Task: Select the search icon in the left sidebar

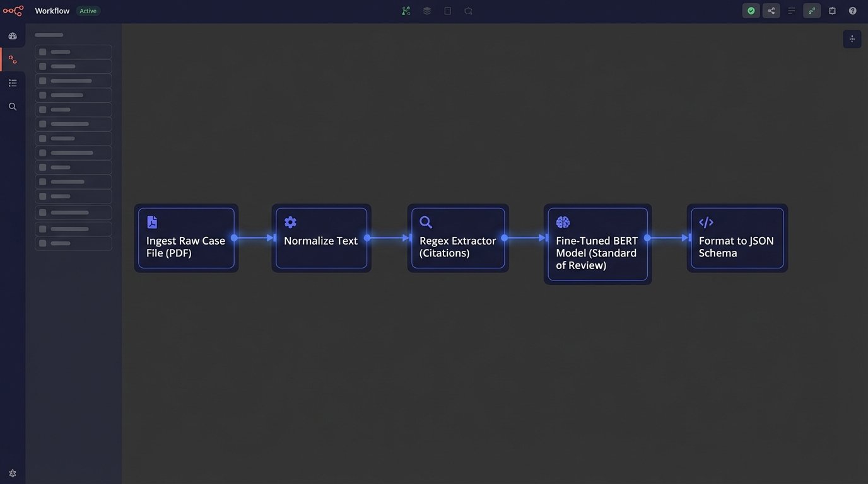Action: tap(13, 106)
